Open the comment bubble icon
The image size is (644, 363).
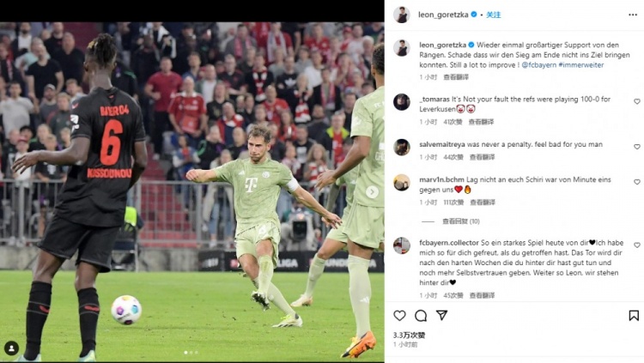(421, 315)
